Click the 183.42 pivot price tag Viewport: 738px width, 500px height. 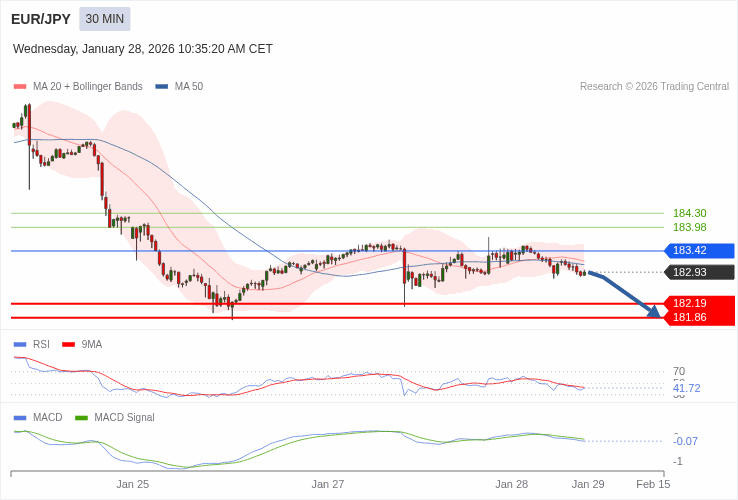point(699,250)
